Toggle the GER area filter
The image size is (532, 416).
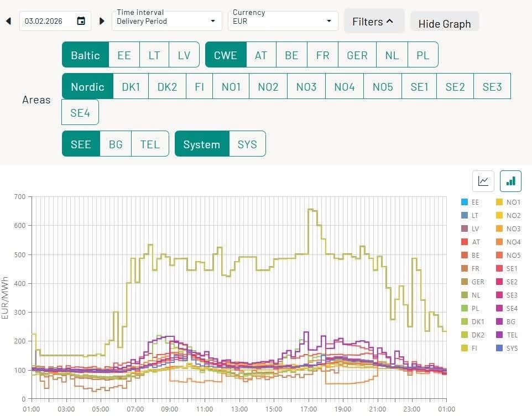tap(357, 55)
